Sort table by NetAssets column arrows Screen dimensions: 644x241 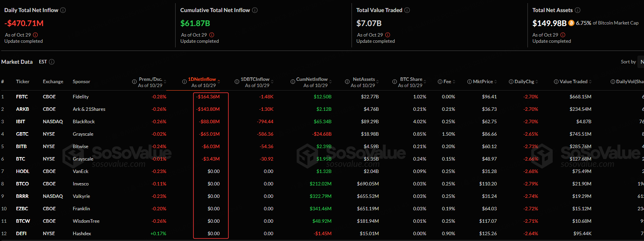click(x=378, y=82)
